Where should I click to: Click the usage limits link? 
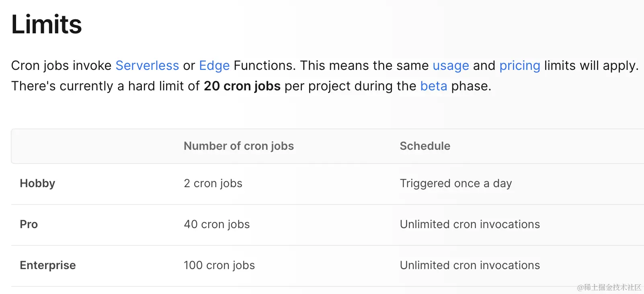451,65
